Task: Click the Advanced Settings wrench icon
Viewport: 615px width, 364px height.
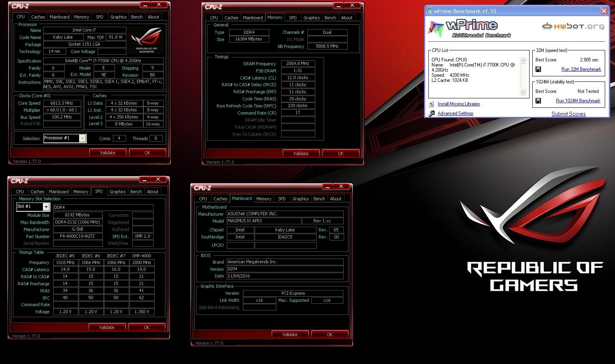Action: (432, 113)
